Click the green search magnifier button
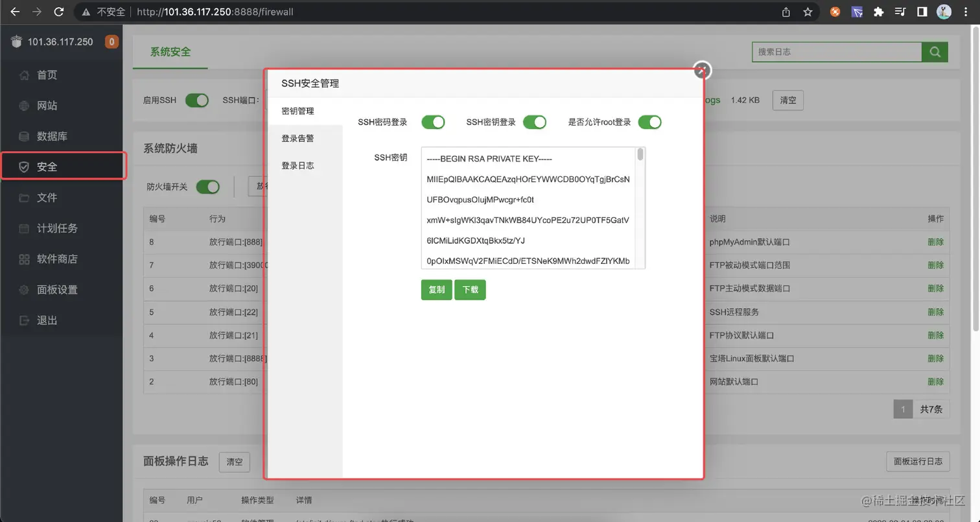Screen dimensions: 980x522 (x=935, y=52)
